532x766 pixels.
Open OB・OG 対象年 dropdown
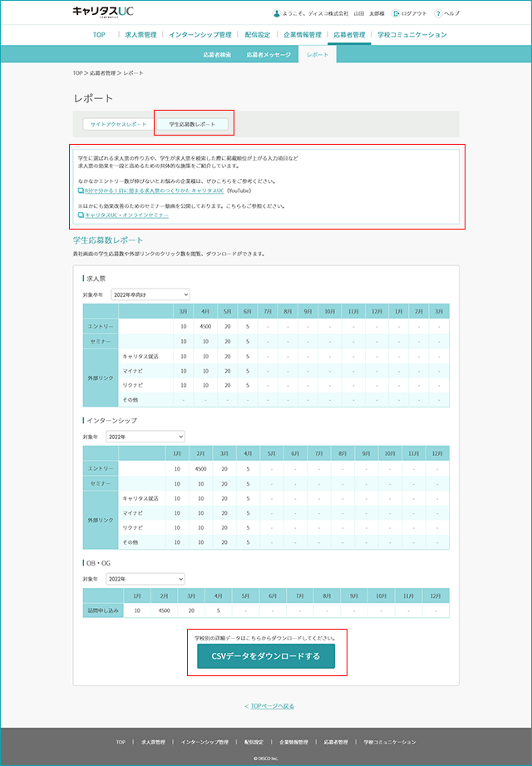pos(145,579)
